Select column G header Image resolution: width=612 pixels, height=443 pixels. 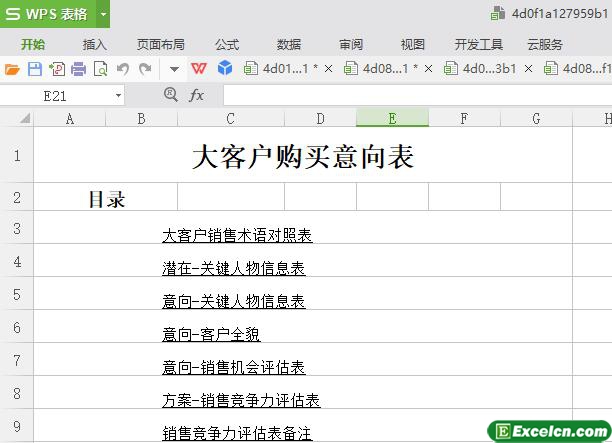(x=536, y=118)
